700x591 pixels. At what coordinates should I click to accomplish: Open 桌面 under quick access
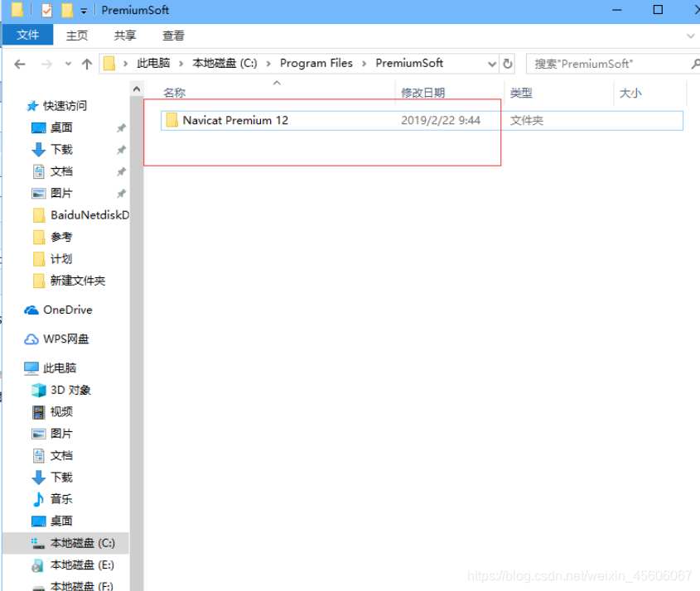pyautogui.click(x=61, y=127)
